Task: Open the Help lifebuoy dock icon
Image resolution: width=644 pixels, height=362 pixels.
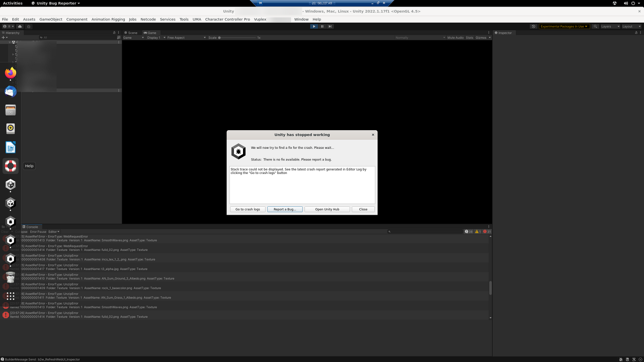Action: 11,165
